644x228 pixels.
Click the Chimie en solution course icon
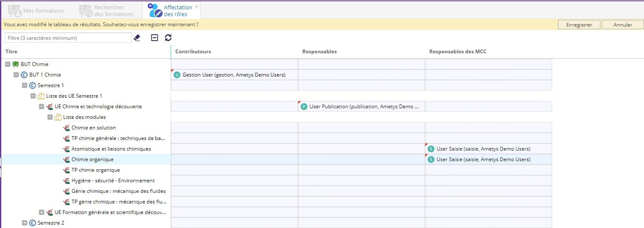pyautogui.click(x=66, y=128)
